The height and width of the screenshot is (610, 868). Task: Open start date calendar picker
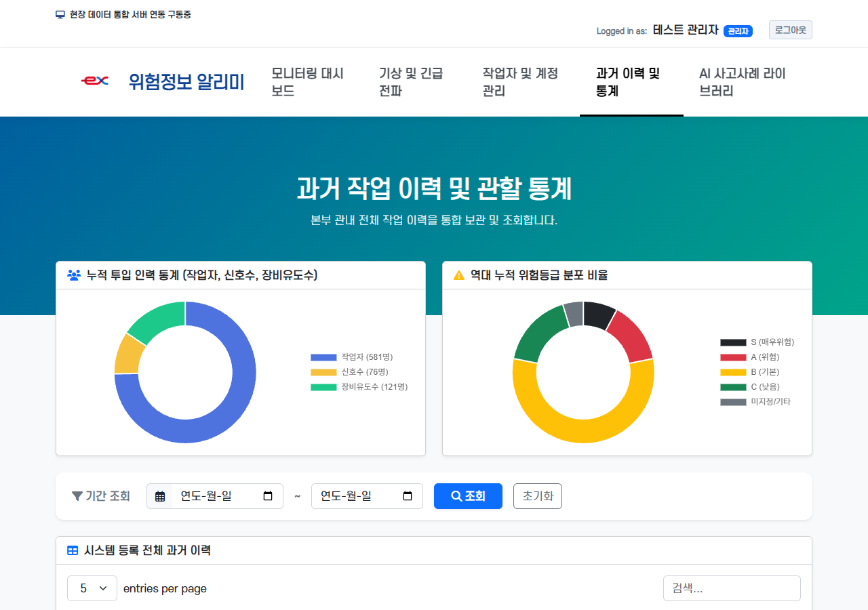click(268, 496)
